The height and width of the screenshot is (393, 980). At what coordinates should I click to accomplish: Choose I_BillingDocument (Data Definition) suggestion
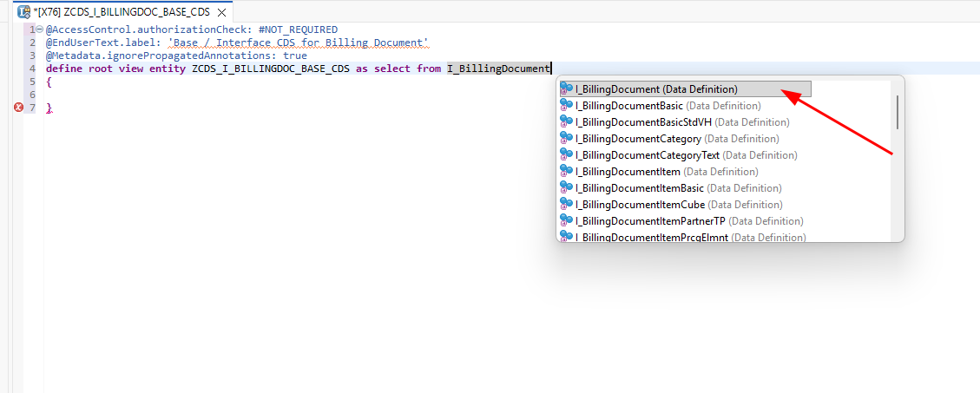pos(685,89)
